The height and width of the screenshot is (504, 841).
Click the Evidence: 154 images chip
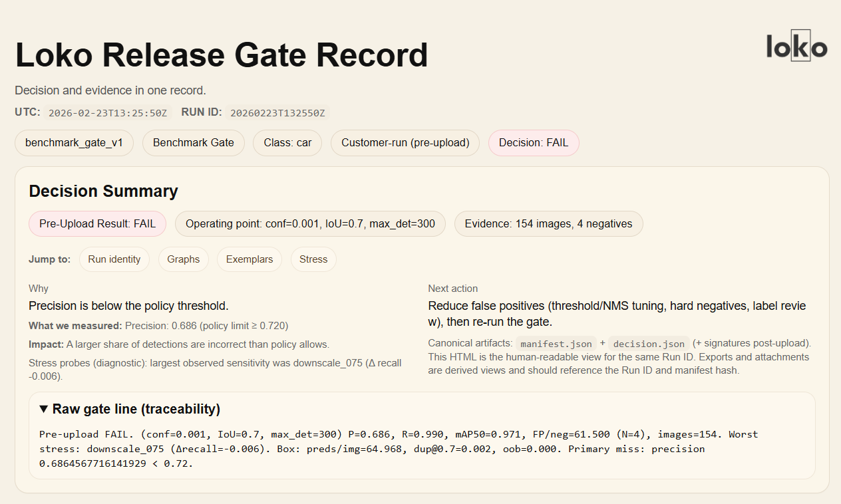[549, 224]
